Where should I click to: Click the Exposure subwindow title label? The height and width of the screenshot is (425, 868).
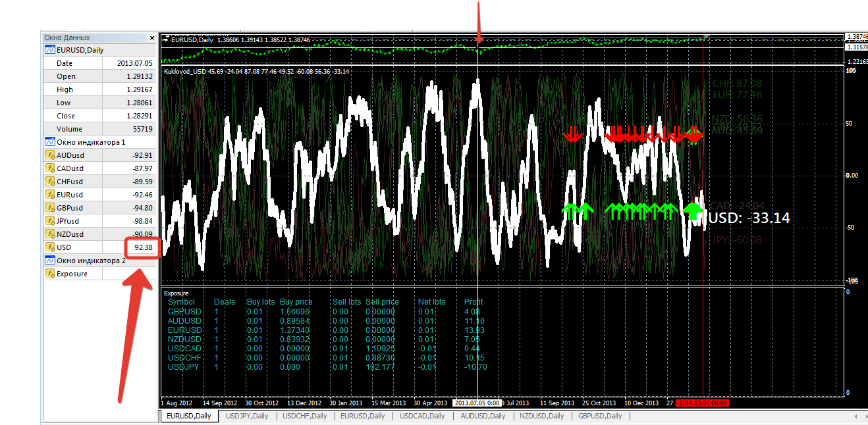pos(176,293)
